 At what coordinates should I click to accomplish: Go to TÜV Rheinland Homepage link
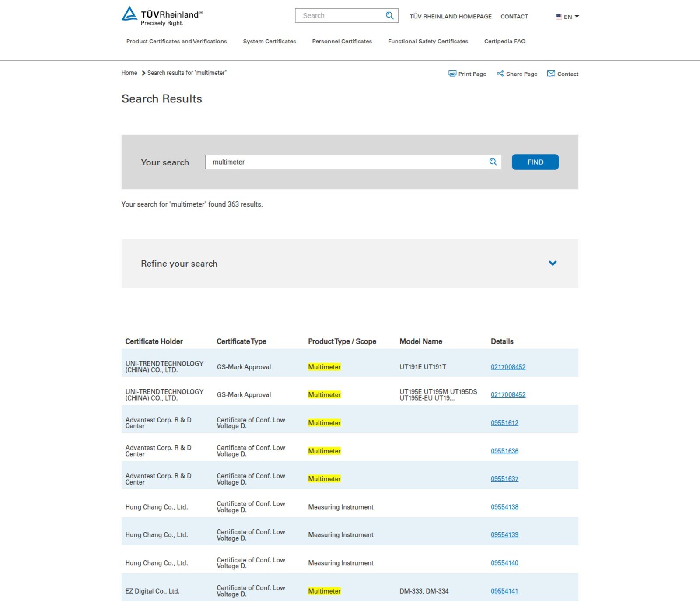point(451,17)
